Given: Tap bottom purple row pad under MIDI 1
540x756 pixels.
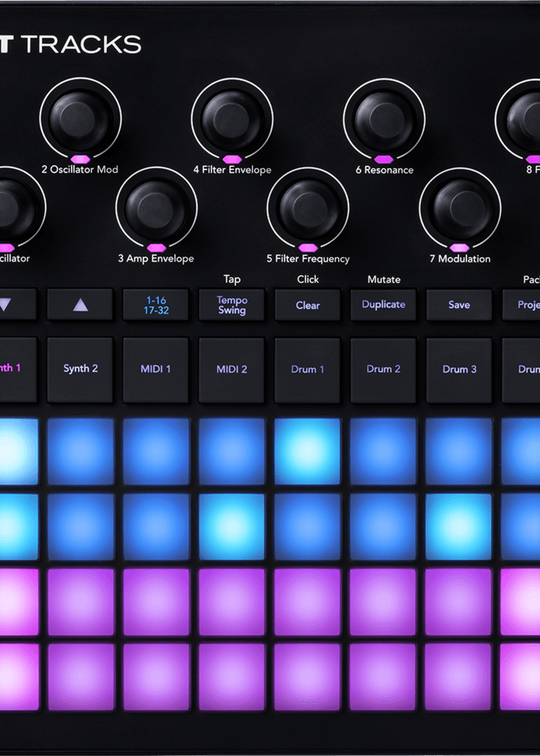Looking at the screenshot, I should pyautogui.click(x=156, y=677).
